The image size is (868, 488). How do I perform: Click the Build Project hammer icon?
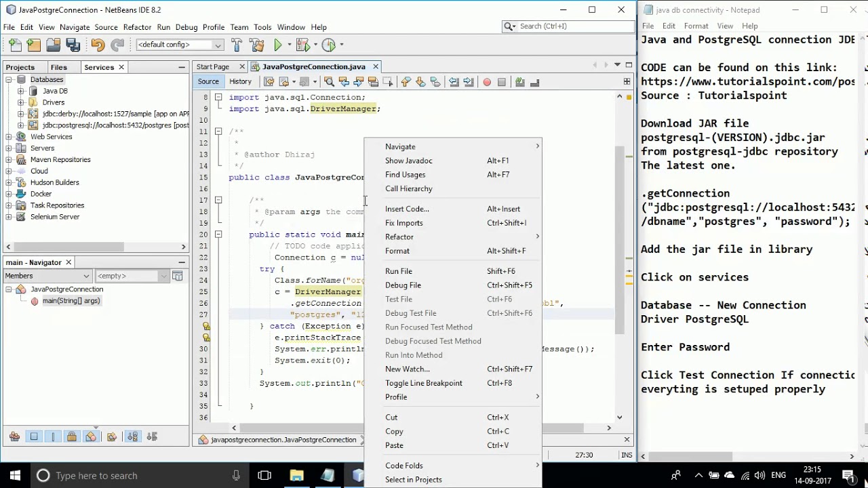click(237, 45)
